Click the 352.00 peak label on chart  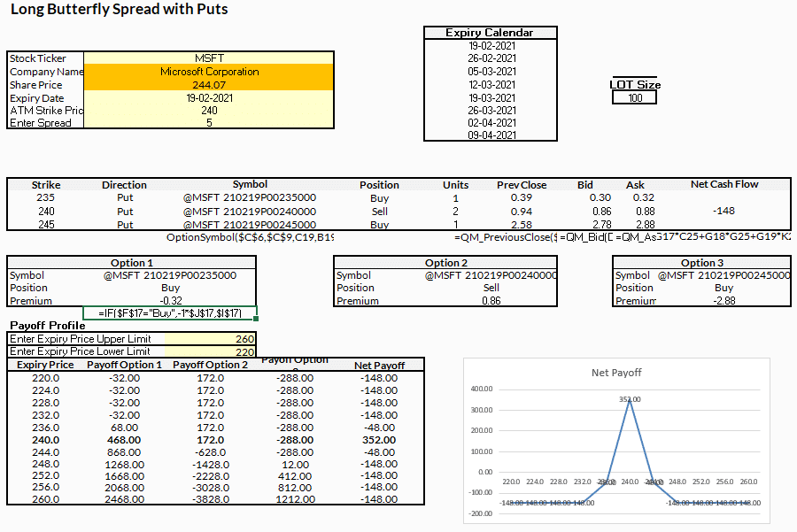(630, 399)
